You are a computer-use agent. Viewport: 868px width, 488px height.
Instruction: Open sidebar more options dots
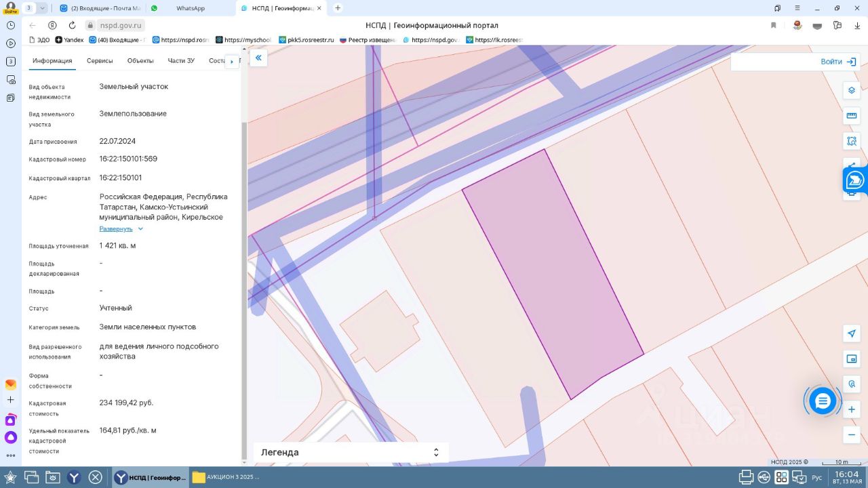pyautogui.click(x=11, y=455)
